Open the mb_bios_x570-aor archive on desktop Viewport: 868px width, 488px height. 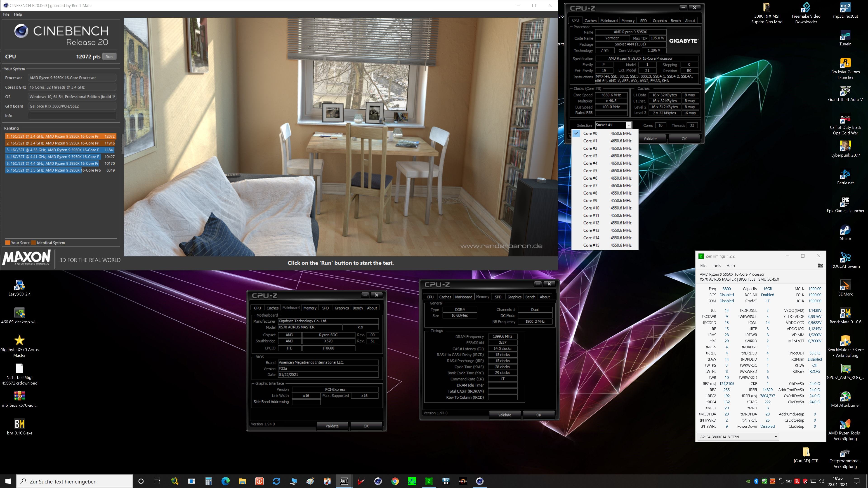click(x=19, y=399)
